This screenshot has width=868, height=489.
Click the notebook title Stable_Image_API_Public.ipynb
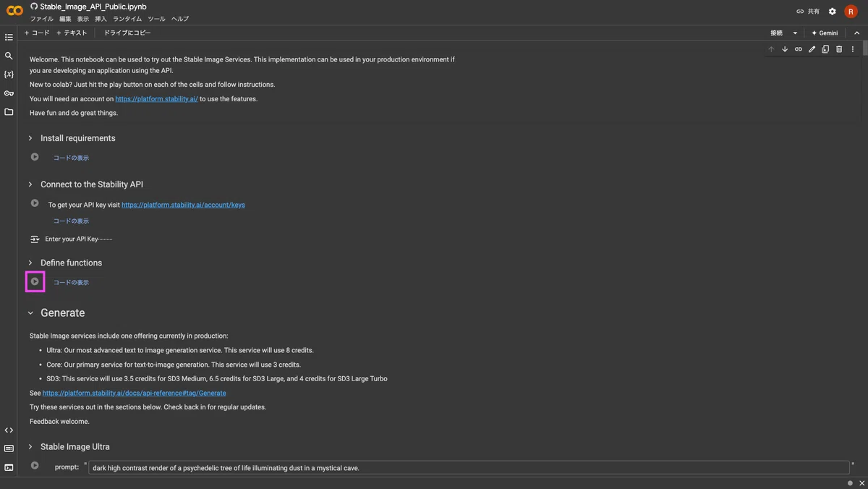point(93,7)
